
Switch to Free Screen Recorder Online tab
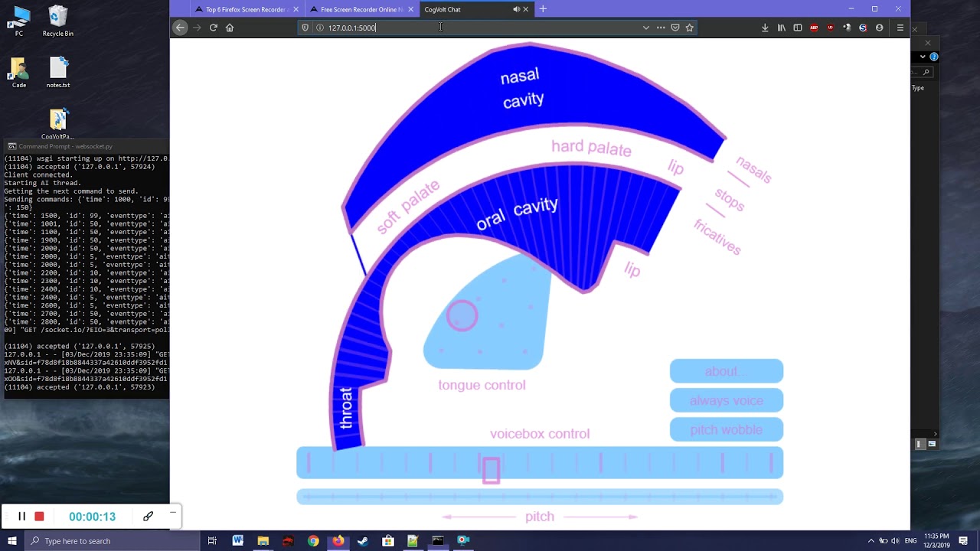pyautogui.click(x=361, y=9)
